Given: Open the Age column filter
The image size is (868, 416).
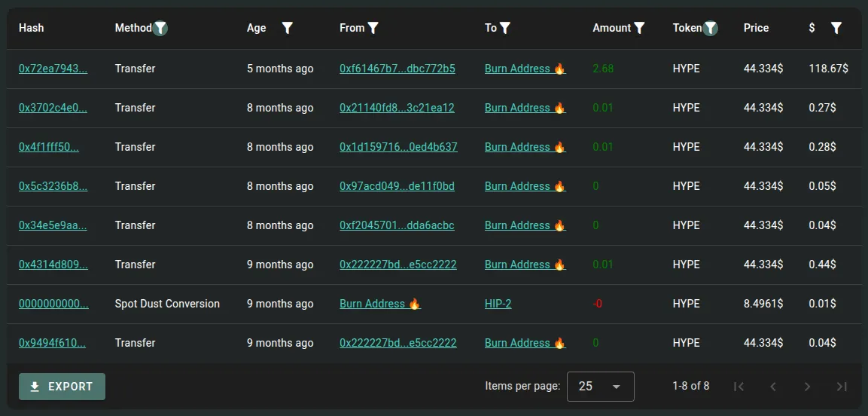Looking at the screenshot, I should tap(288, 28).
